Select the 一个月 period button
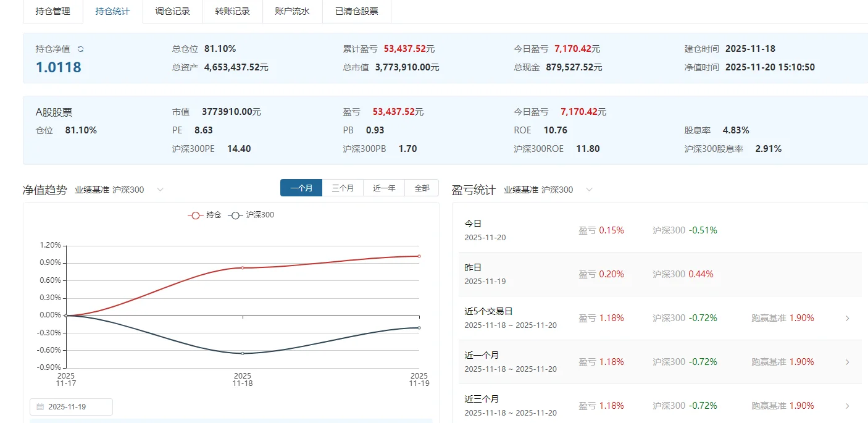The height and width of the screenshot is (423, 868). 301,188
